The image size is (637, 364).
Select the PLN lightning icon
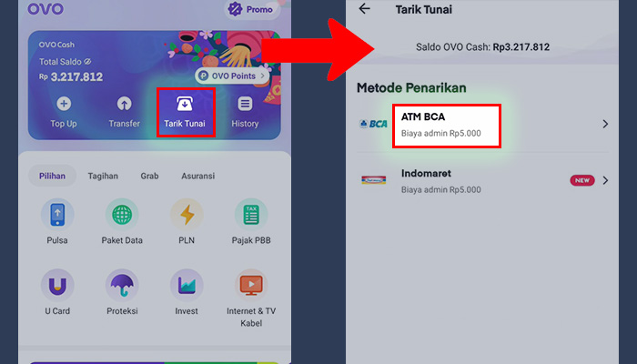[187, 215]
